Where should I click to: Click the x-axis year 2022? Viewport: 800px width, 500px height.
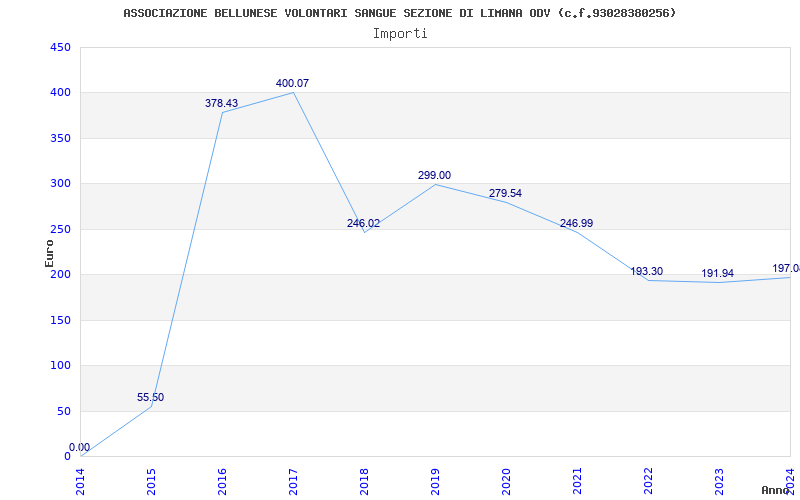coord(648,482)
